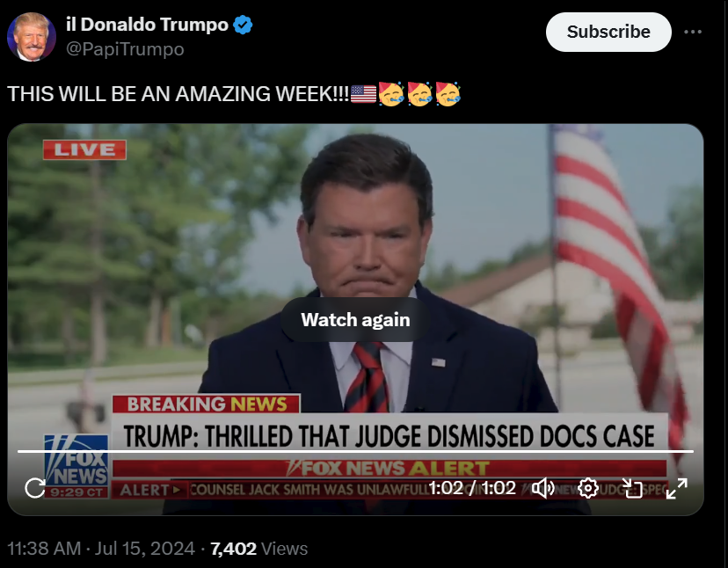
Task: Open picture-in-picture mode icon
Action: point(632,488)
